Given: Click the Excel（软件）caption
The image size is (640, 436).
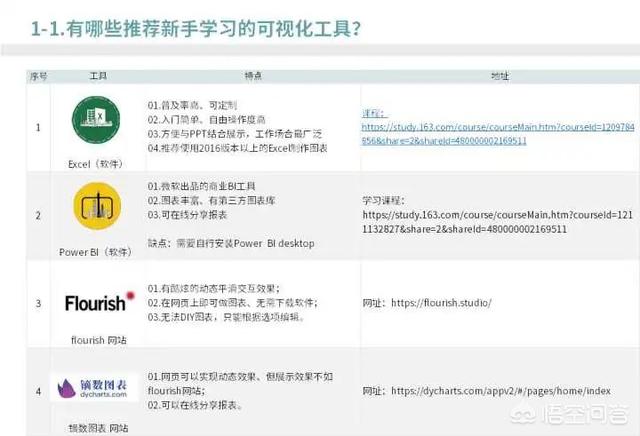Looking at the screenshot, I should point(96,164).
